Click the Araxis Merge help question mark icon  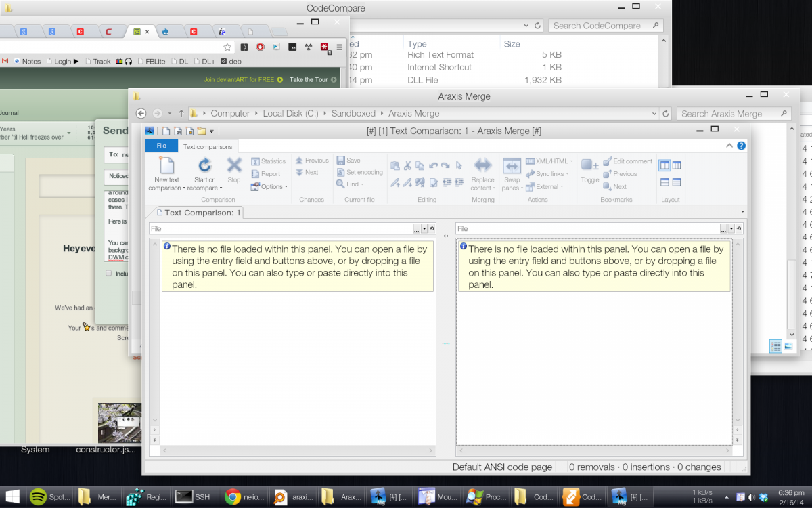click(741, 146)
